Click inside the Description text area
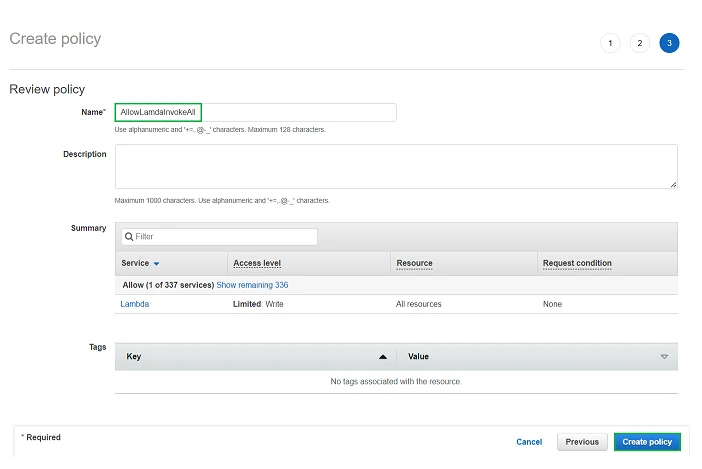The height and width of the screenshot is (469, 702). pyautogui.click(x=395, y=166)
